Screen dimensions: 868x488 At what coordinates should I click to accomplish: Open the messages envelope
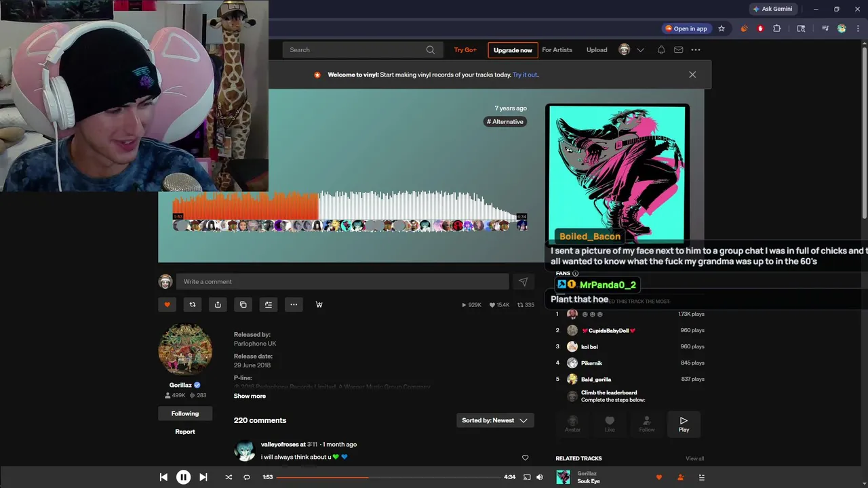click(x=678, y=49)
